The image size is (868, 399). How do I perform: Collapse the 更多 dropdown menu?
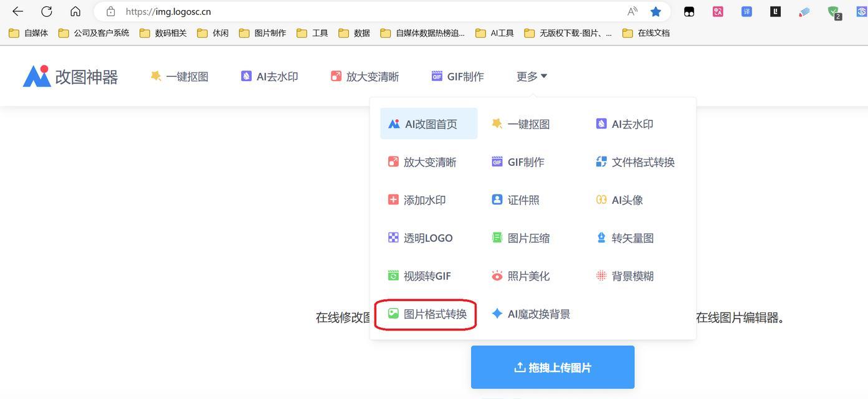pyautogui.click(x=532, y=76)
